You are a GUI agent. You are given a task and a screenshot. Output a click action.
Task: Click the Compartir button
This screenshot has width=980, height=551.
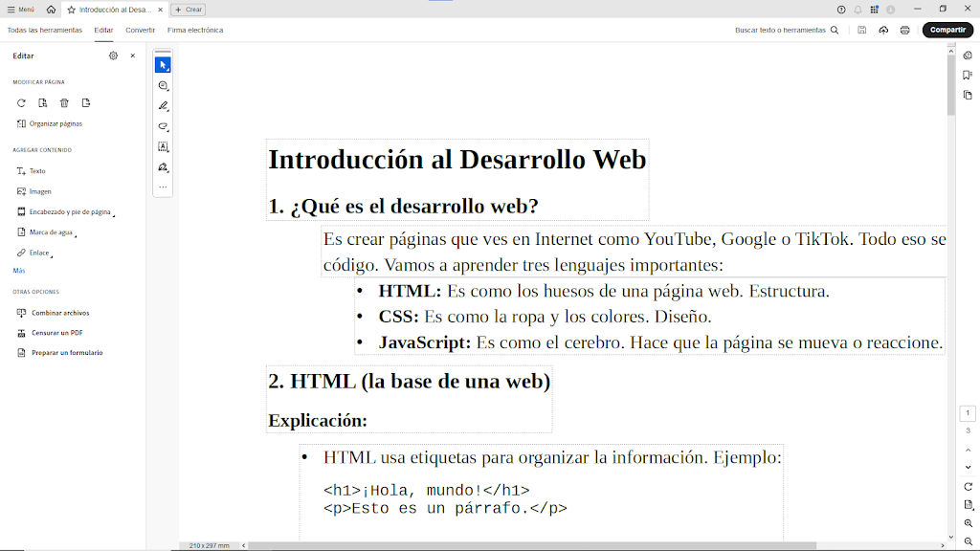tap(947, 30)
